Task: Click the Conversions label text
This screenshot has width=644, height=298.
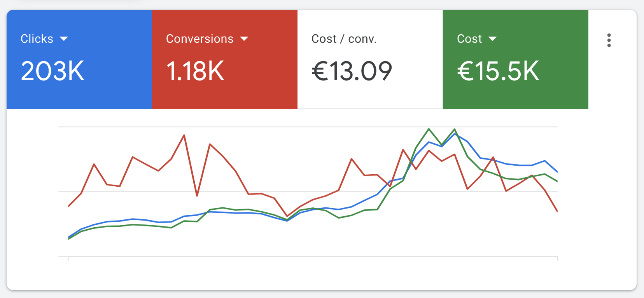Action: (199, 39)
